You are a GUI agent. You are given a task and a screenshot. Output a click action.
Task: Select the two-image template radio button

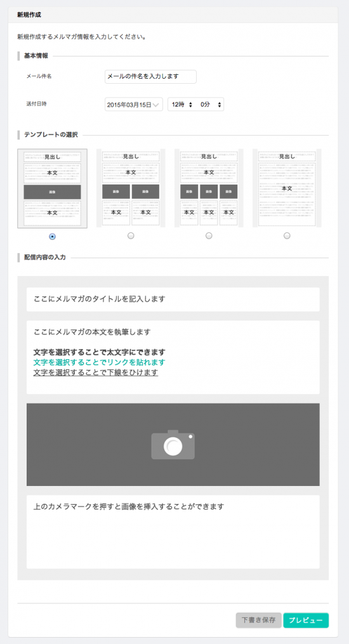point(131,236)
